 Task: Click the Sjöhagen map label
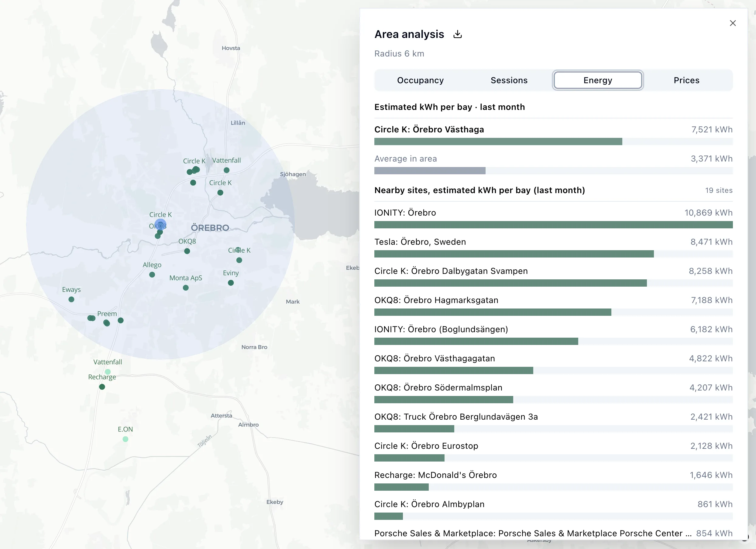(x=293, y=174)
